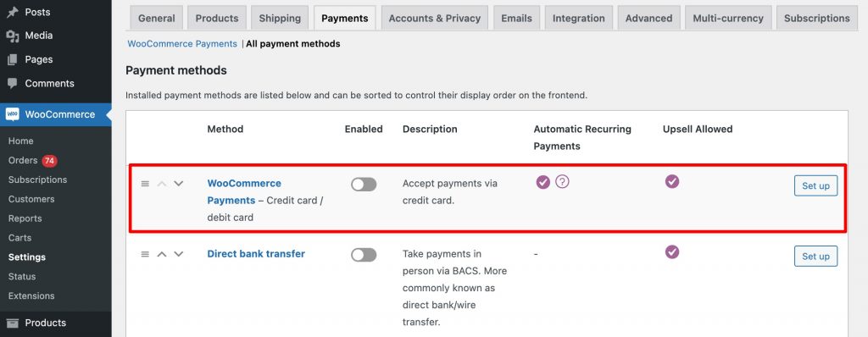The width and height of the screenshot is (868, 337).
Task: Open the Multi-currency tab
Action: (x=728, y=19)
